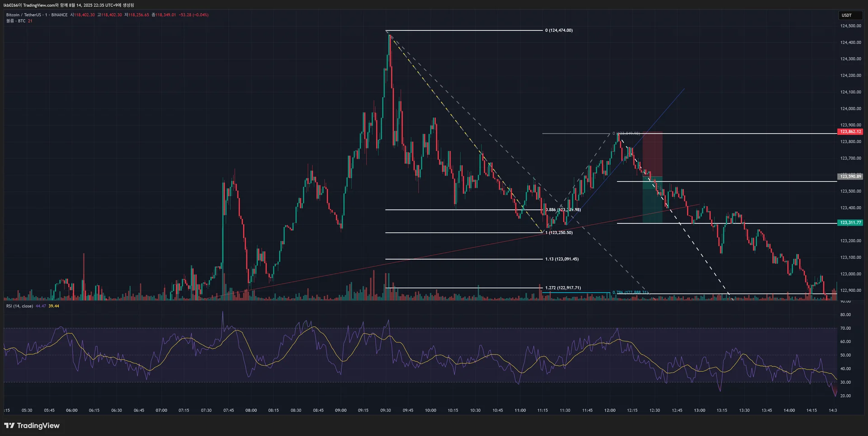The width and height of the screenshot is (868, 436).
Task: Click the green 123,311.77 price tag
Action: [x=850, y=223]
